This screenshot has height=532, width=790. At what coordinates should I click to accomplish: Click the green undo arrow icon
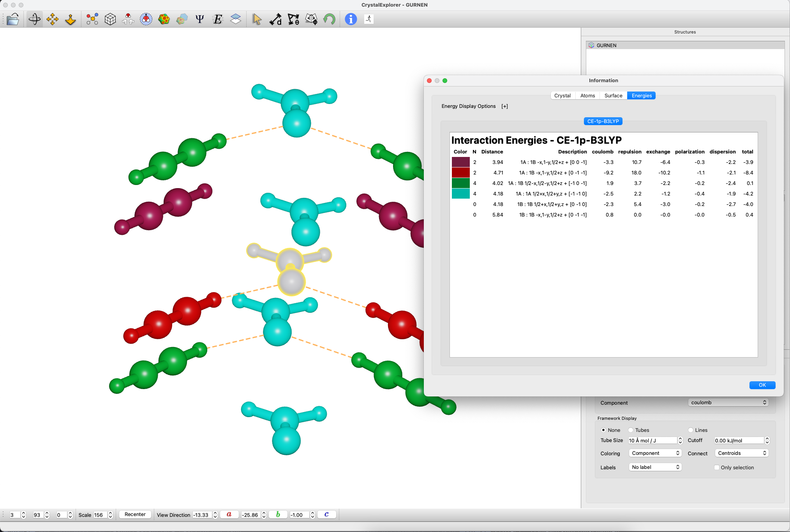(x=329, y=19)
